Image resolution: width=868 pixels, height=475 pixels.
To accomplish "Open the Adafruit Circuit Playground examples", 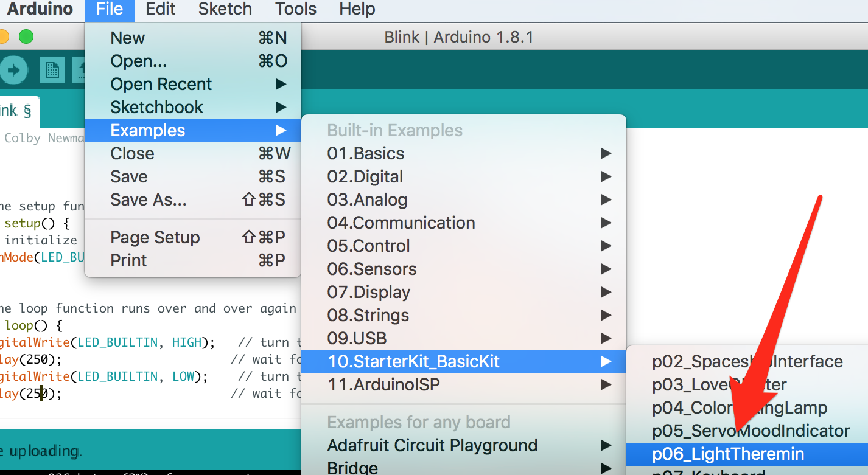I will 464,445.
